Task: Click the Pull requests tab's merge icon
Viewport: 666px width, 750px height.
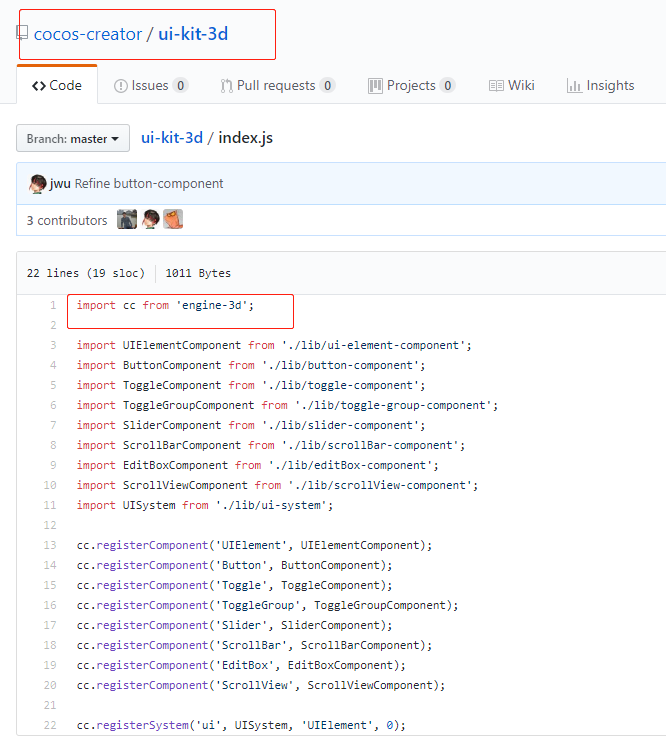Action: 227,86
